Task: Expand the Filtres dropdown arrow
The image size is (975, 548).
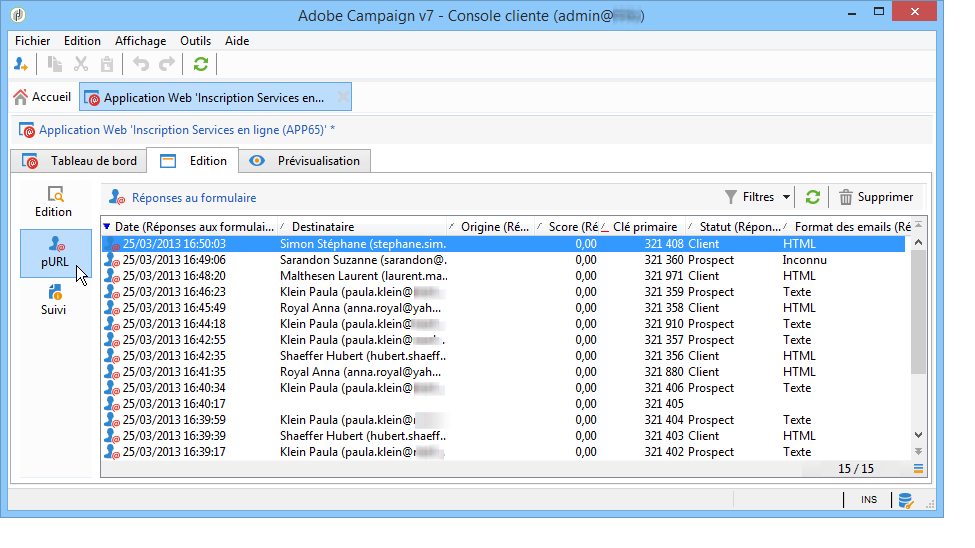Action: [x=786, y=197]
